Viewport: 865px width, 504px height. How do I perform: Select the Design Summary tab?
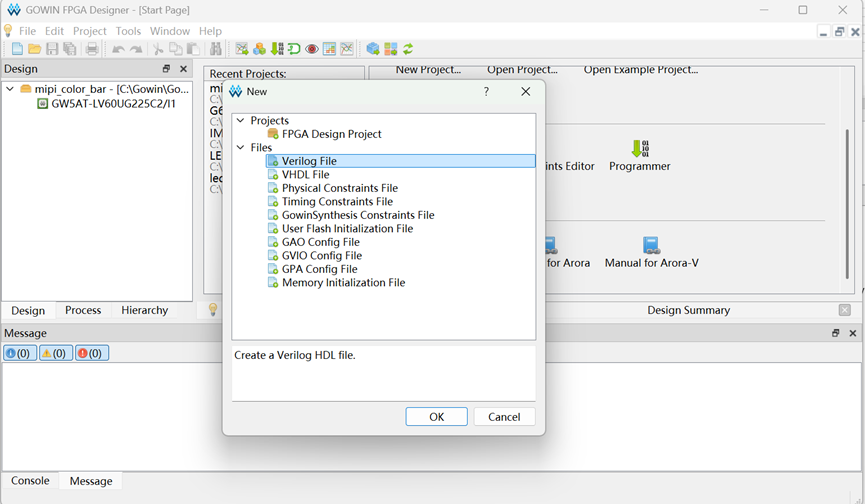[x=688, y=310]
